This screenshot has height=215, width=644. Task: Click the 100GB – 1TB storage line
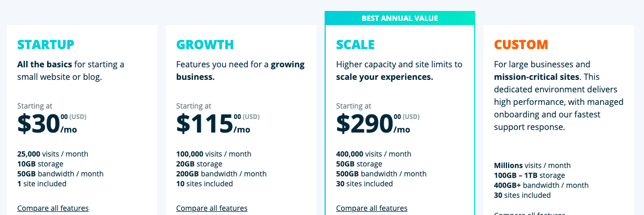coord(530,175)
